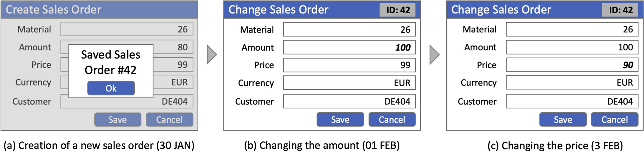Click the Amount field with bold italic 100

click(349, 47)
